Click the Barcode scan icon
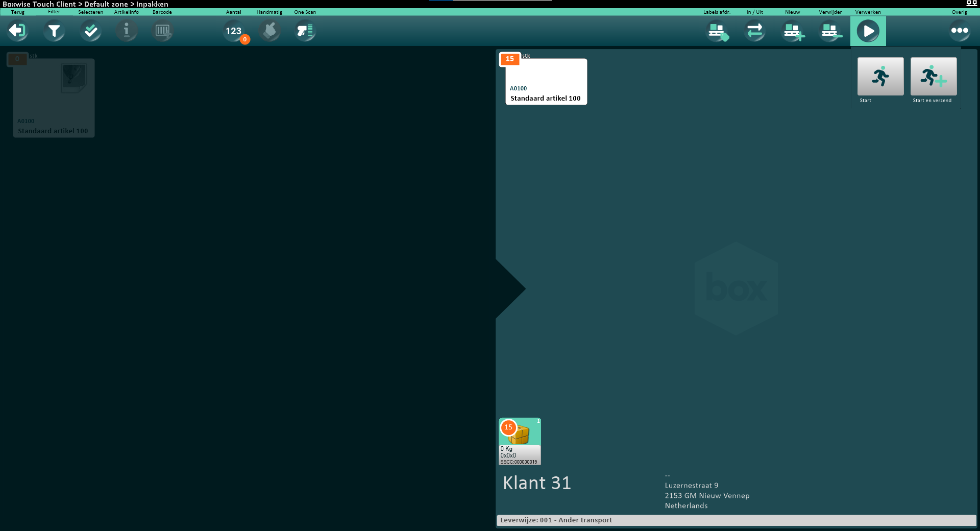 tap(162, 31)
